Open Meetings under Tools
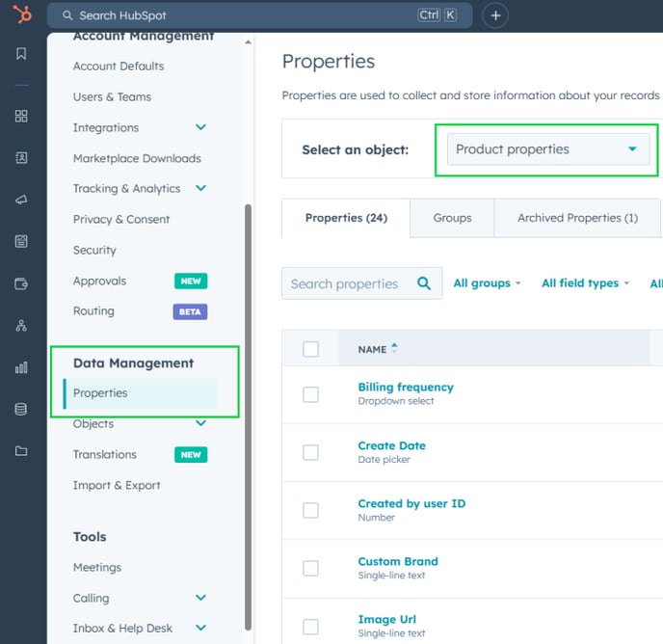 click(97, 567)
